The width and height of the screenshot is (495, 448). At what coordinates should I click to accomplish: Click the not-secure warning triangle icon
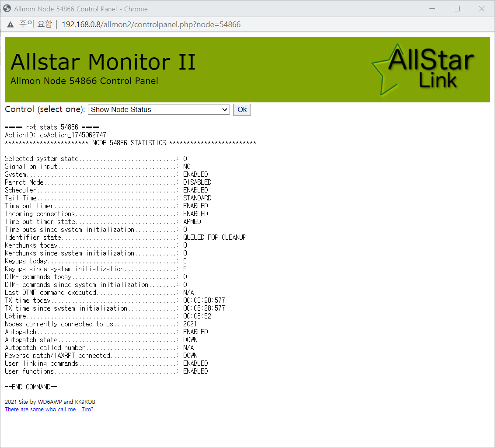tap(10, 24)
